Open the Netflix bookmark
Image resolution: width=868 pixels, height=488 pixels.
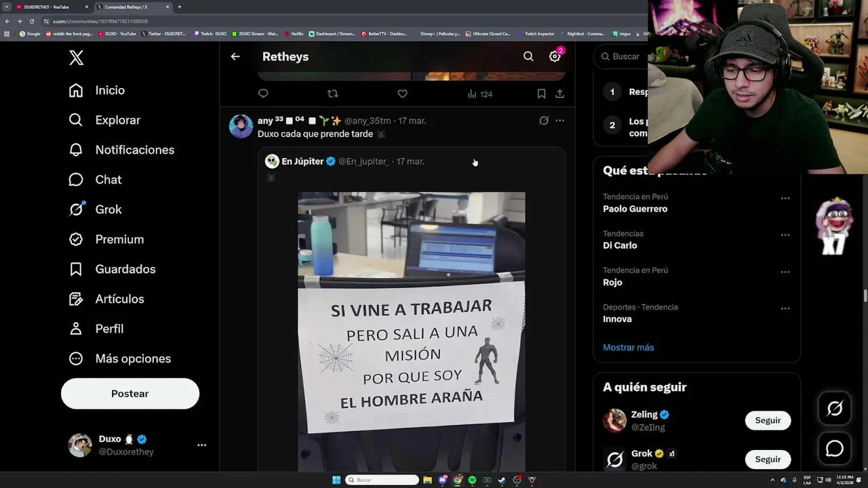point(294,33)
